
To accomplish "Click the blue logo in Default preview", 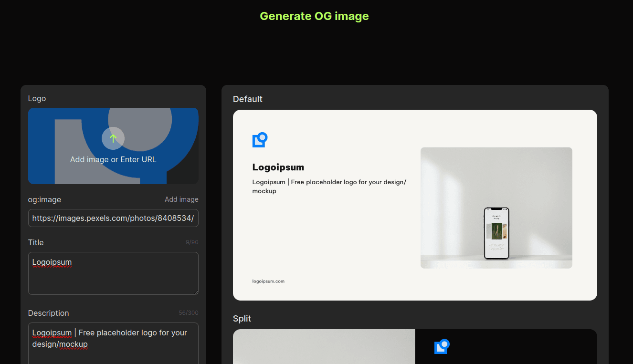I will 260,140.
